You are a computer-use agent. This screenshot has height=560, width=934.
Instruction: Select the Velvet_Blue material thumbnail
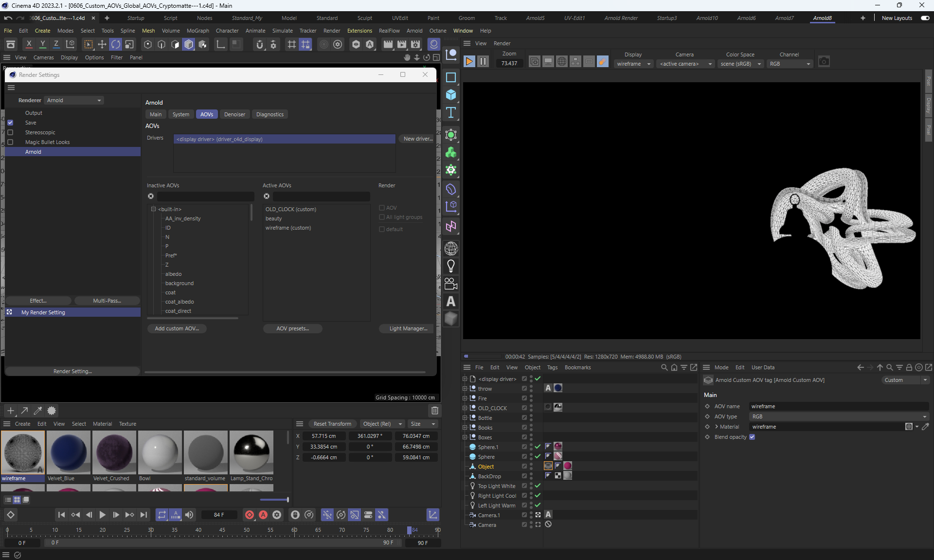69,452
